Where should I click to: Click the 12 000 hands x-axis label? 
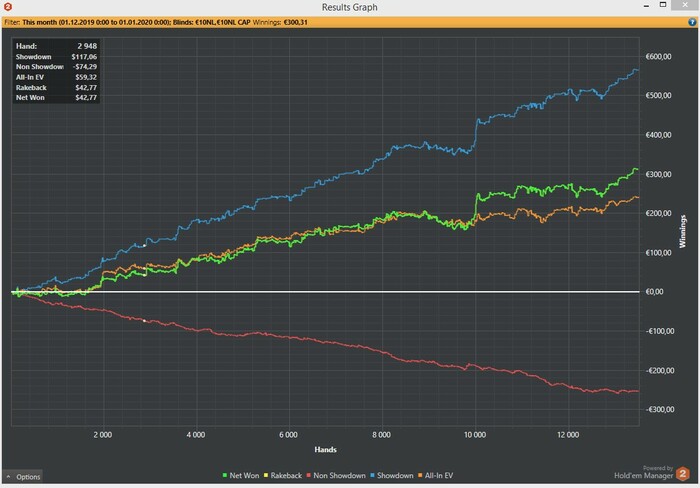click(x=568, y=435)
